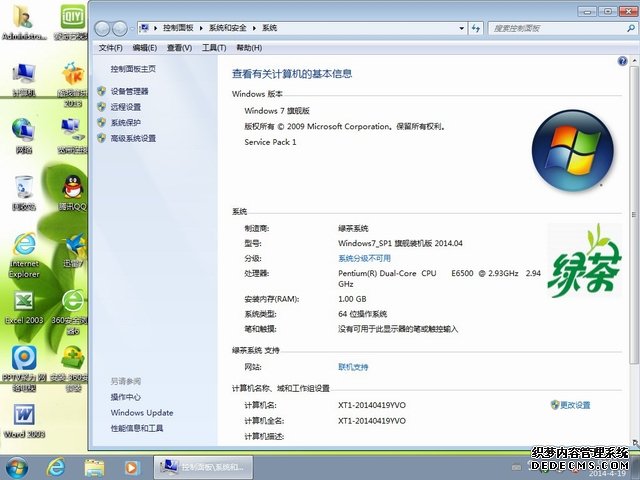Image resolution: width=640 pixels, height=480 pixels.
Task: Open the 安装360 desktop shortcut
Action: pyautogui.click(x=70, y=369)
